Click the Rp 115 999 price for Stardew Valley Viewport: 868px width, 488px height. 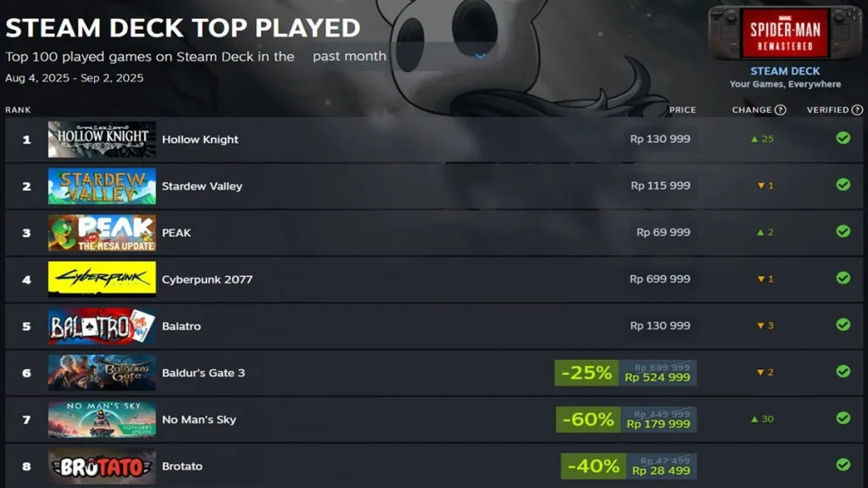point(659,186)
